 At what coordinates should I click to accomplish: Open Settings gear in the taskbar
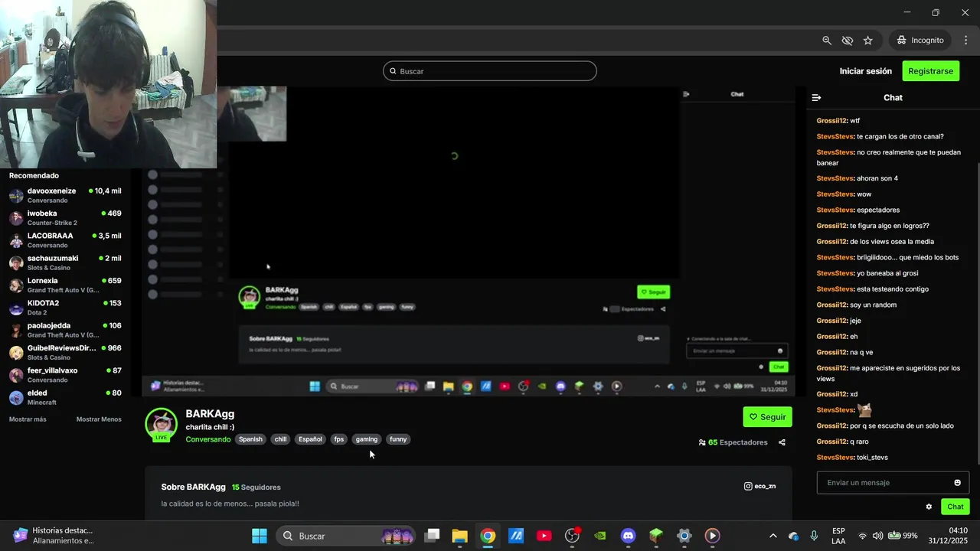click(x=684, y=536)
